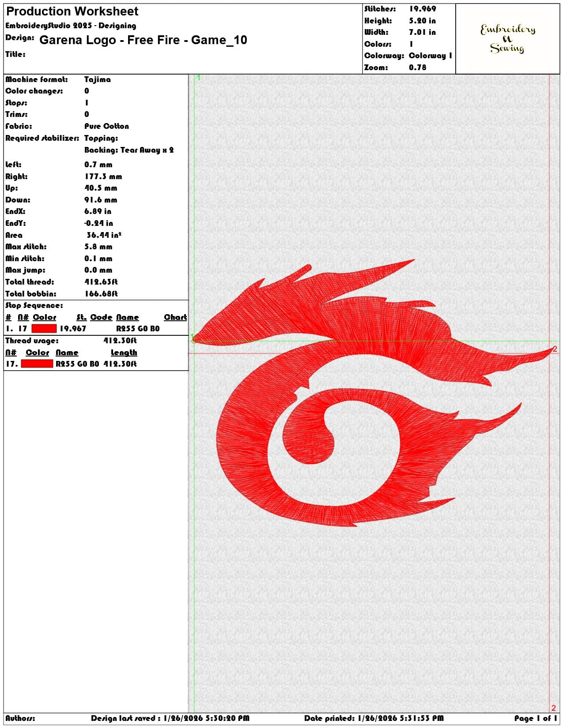
Task: Click the Embroidery & Sewing logo
Action: pyautogui.click(x=508, y=39)
